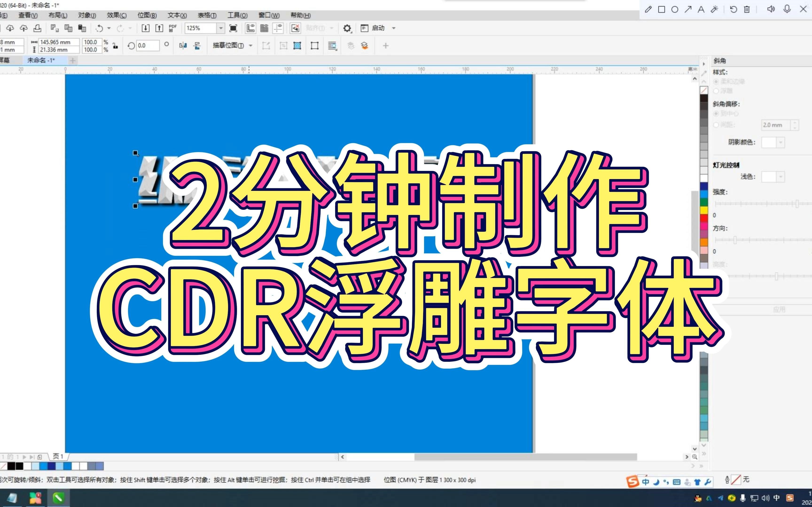This screenshot has width=812, height=507.
Task: Select the arrow annotation tool
Action: [688, 9]
